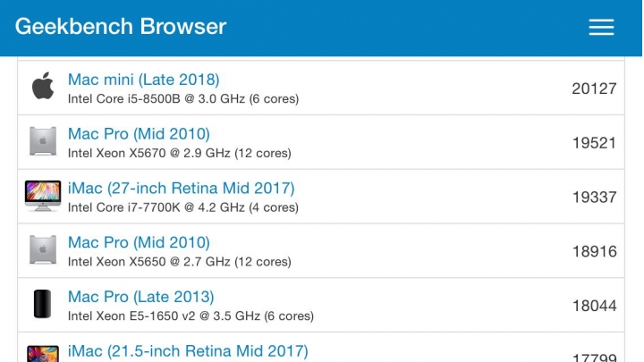Select the 18044 score value
This screenshot has height=362, width=644.
tap(594, 306)
